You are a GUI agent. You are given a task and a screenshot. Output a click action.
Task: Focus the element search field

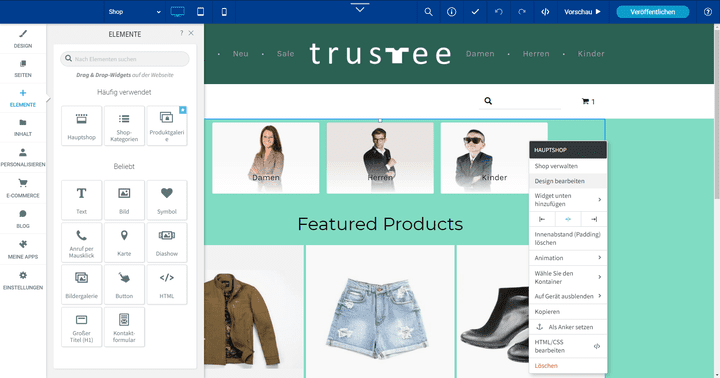tap(125, 59)
